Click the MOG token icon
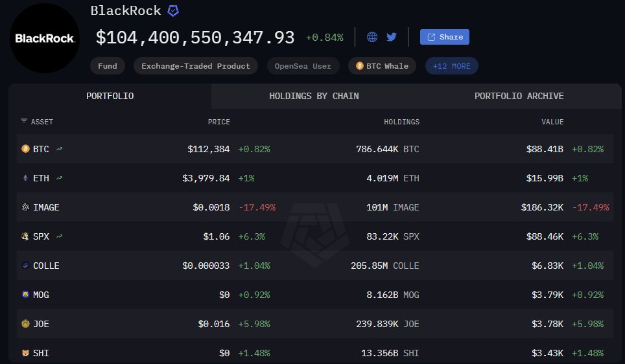 pyautogui.click(x=25, y=295)
